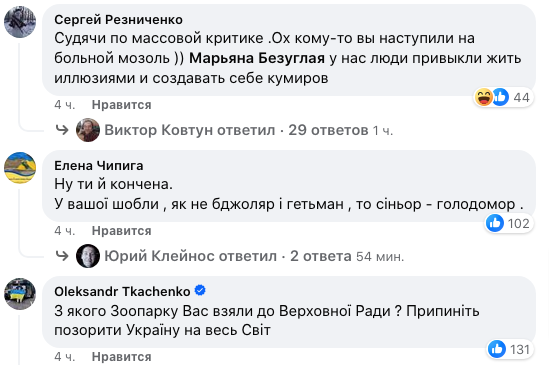Open Сергей Резниченко's profile picture
The height and width of the screenshot is (365, 549).
[x=20, y=22]
